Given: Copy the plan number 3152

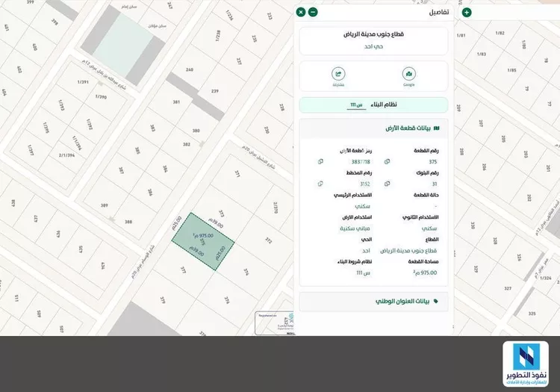Looking at the screenshot, I should tap(320, 183).
